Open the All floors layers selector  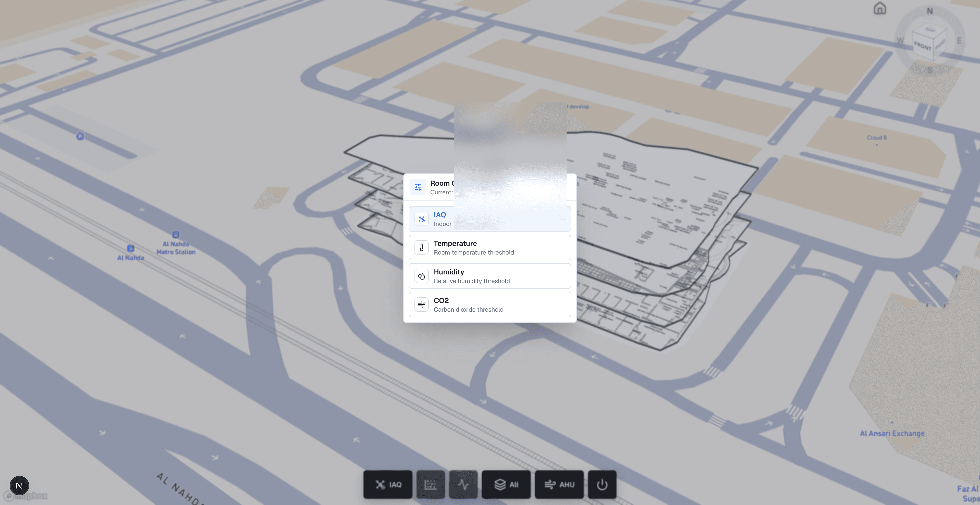click(x=506, y=484)
